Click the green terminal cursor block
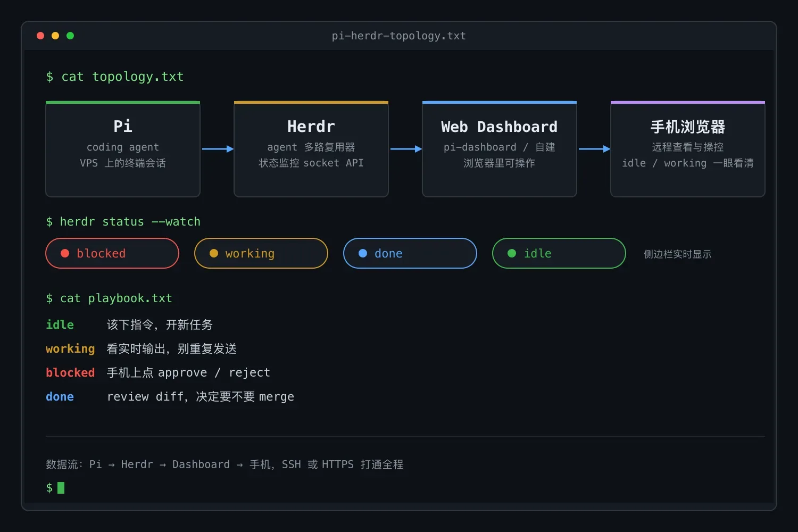The image size is (798, 532). 61,488
